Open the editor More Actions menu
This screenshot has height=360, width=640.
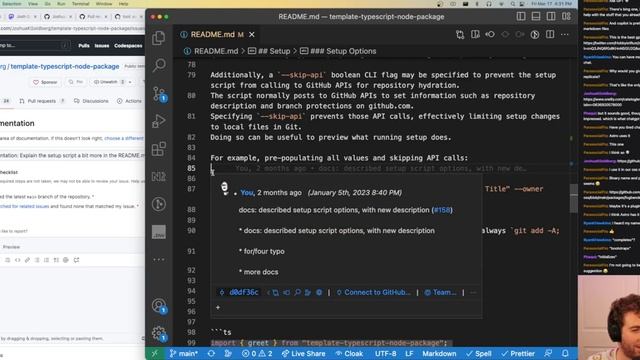[565, 35]
